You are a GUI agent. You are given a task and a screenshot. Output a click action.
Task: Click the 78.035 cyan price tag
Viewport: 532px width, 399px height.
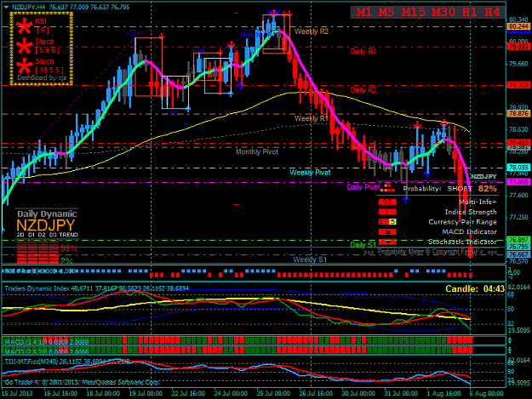[x=518, y=168]
